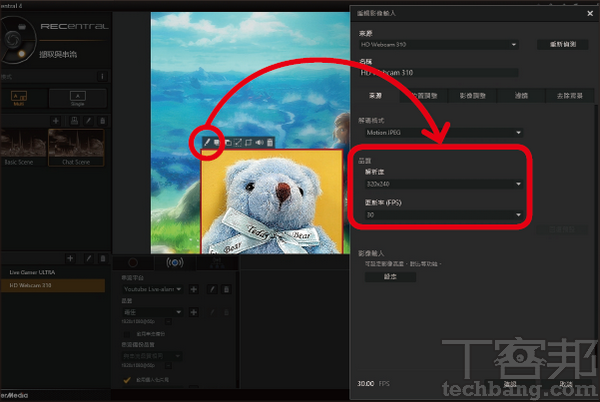
Task: Toggle the speaker audio icon on webcam overlay
Action: click(259, 143)
